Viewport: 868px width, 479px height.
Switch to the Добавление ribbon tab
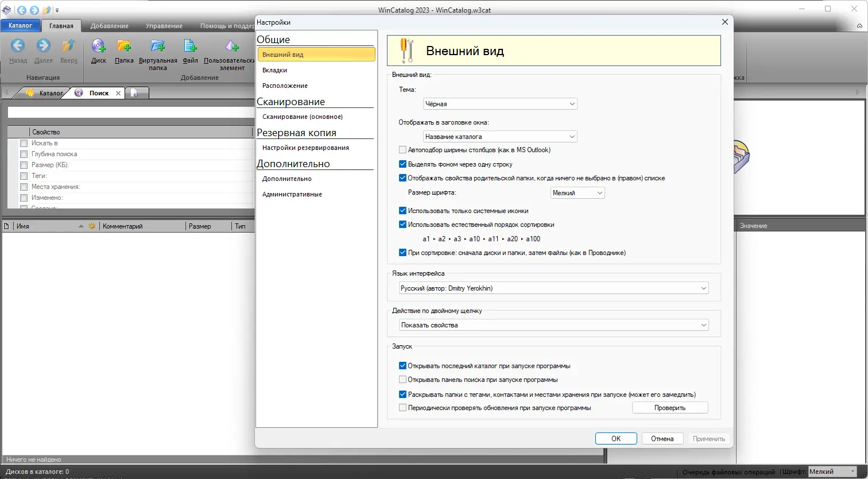coord(109,26)
